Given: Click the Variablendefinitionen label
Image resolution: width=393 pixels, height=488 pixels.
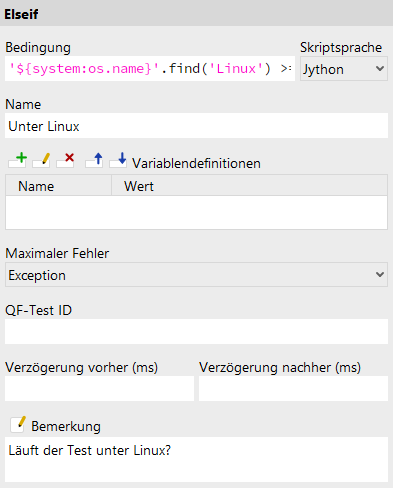Looking at the screenshot, I should click(196, 163).
